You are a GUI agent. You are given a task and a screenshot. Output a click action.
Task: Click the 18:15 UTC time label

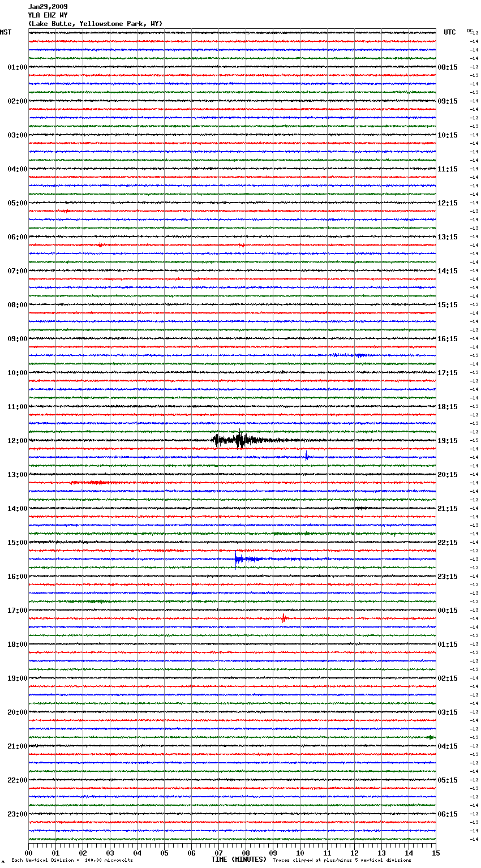(448, 407)
